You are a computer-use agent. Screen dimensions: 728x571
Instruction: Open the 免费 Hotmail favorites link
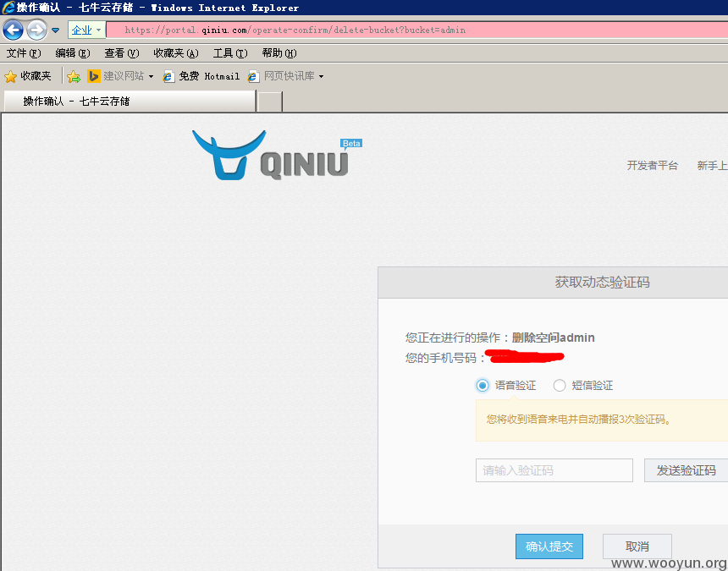click(x=201, y=76)
